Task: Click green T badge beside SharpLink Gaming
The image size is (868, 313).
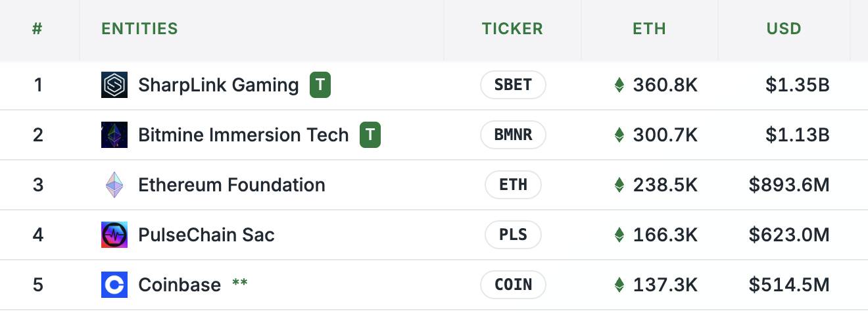Action: pos(320,85)
